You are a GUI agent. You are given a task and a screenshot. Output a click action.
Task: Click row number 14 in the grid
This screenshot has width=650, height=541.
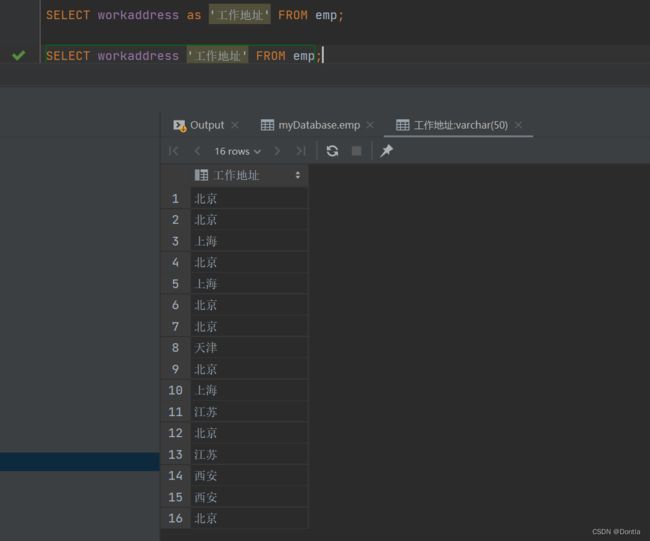[175, 475]
